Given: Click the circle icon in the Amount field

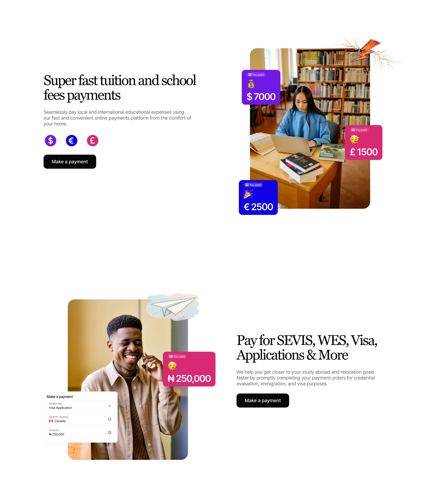Looking at the screenshot, I should click(x=110, y=432).
